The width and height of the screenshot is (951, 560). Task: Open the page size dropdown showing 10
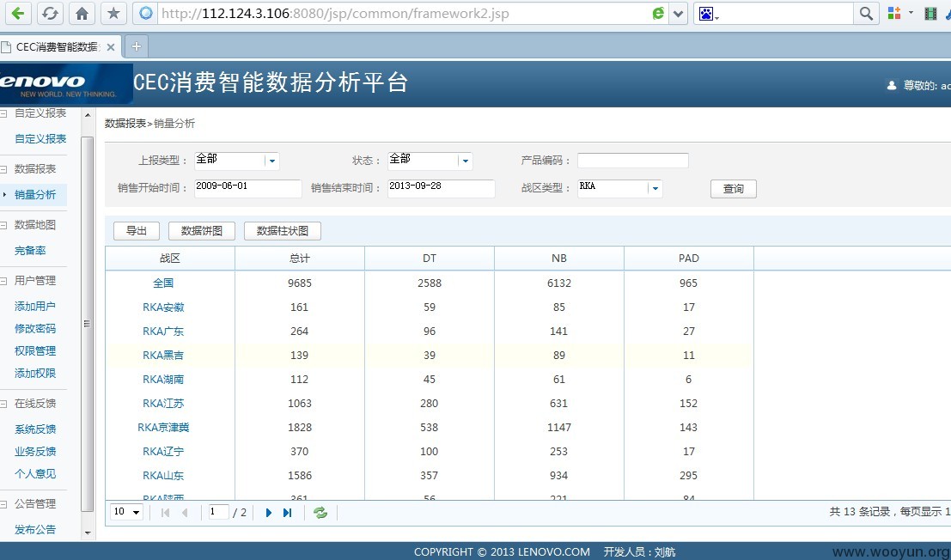[126, 512]
